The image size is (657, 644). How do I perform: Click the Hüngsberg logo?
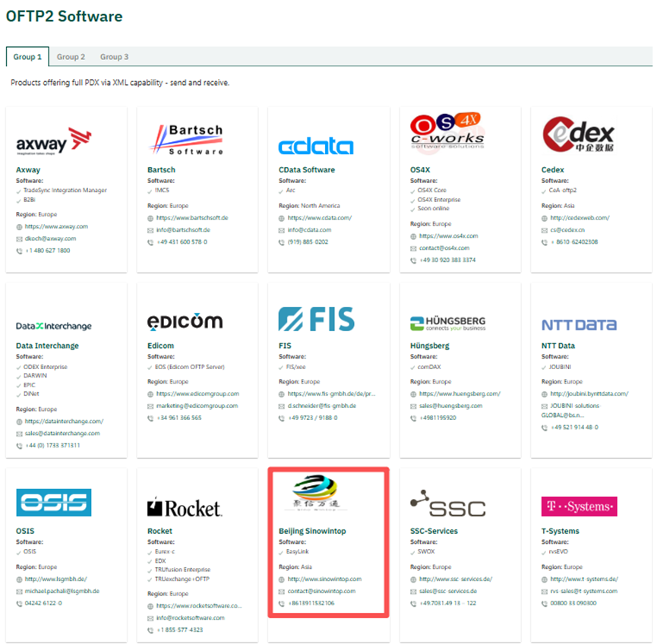(448, 324)
